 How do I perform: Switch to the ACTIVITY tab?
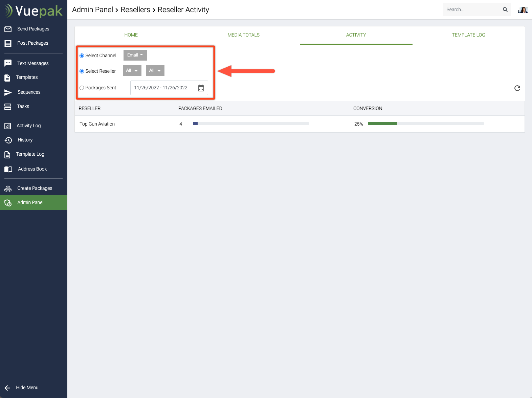pyautogui.click(x=356, y=35)
